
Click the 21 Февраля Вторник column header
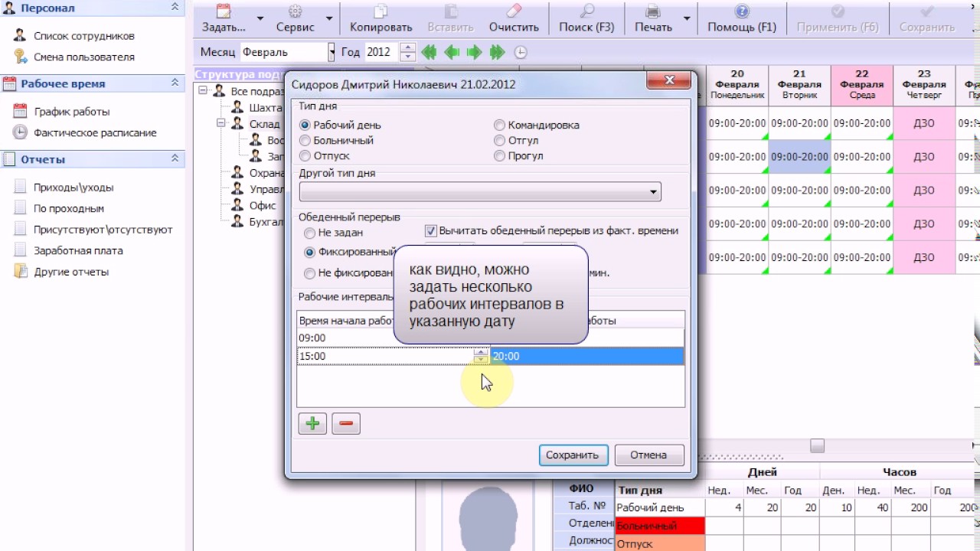pos(799,85)
